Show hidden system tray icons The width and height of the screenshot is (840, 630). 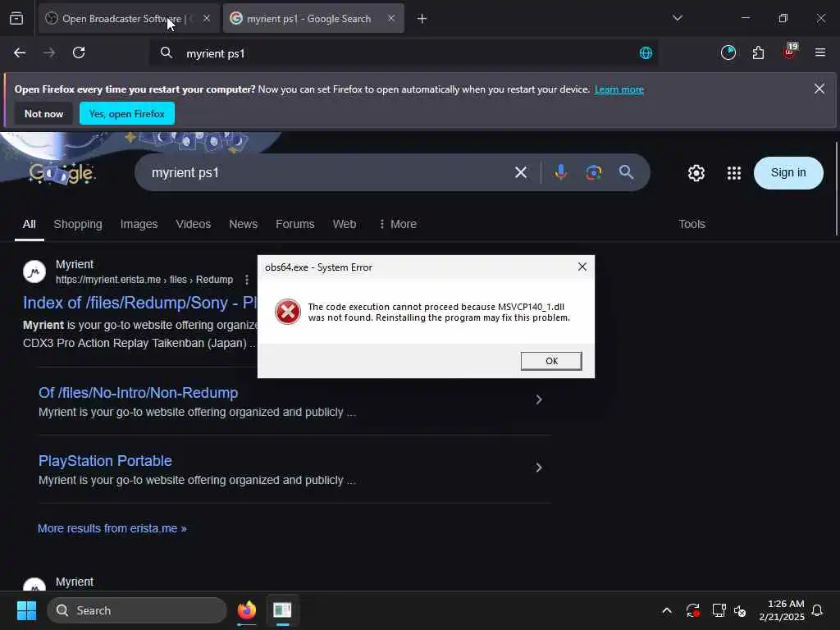(x=667, y=610)
